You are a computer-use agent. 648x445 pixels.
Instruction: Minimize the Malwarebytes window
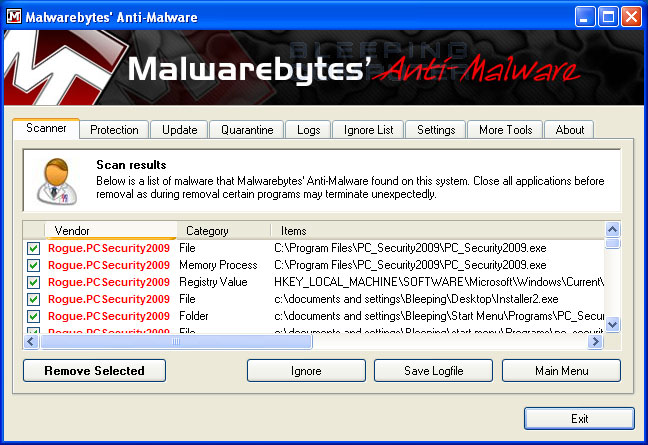[585, 17]
